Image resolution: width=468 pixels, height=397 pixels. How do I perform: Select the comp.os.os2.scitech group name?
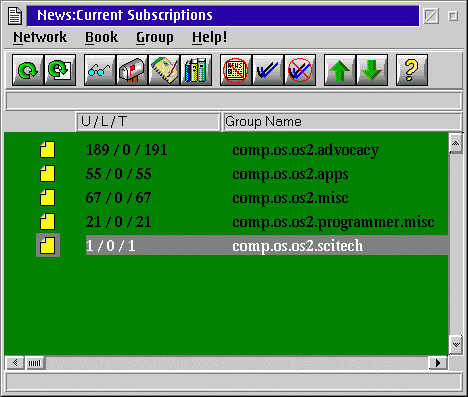[298, 246]
